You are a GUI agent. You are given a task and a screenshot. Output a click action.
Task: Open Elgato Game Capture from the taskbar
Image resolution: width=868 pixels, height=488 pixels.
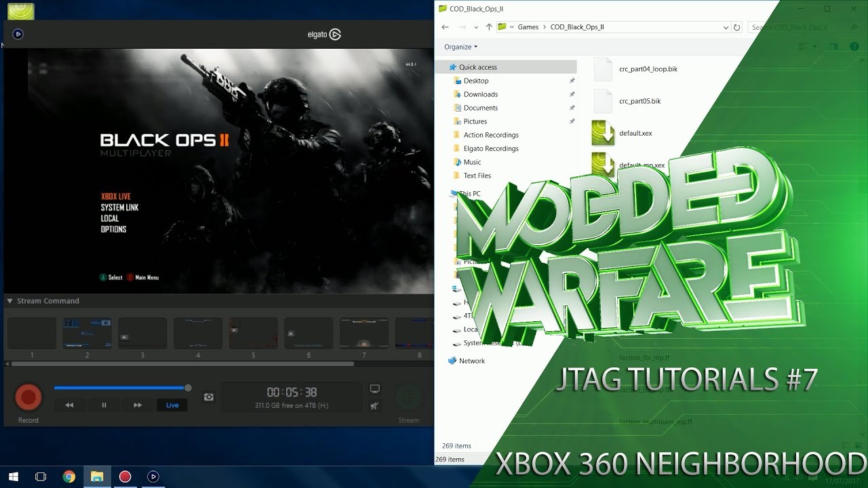pyautogui.click(x=153, y=476)
